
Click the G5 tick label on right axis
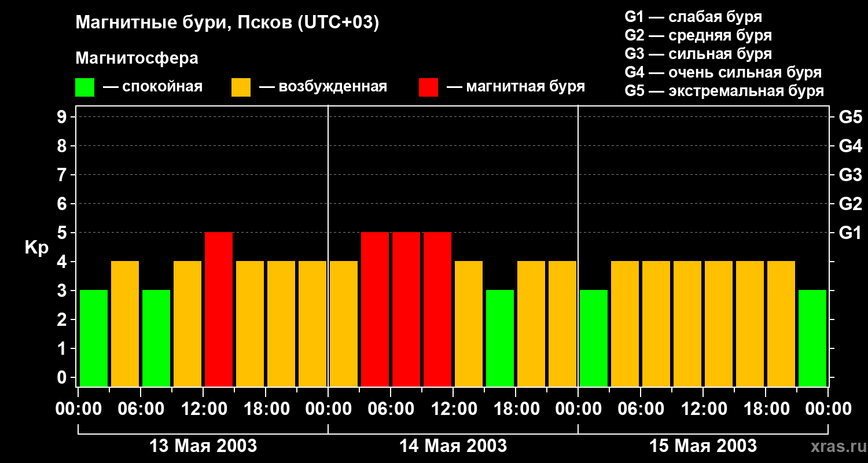(x=850, y=117)
